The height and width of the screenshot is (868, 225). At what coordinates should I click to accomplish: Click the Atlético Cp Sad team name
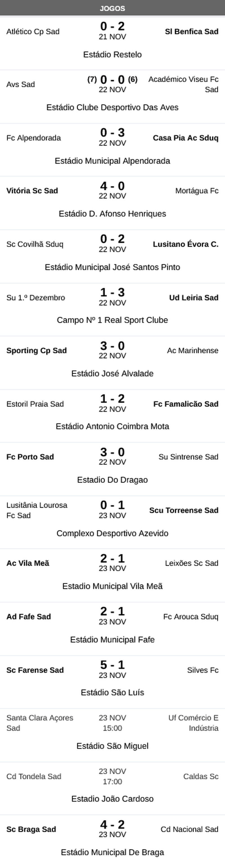click(x=33, y=31)
